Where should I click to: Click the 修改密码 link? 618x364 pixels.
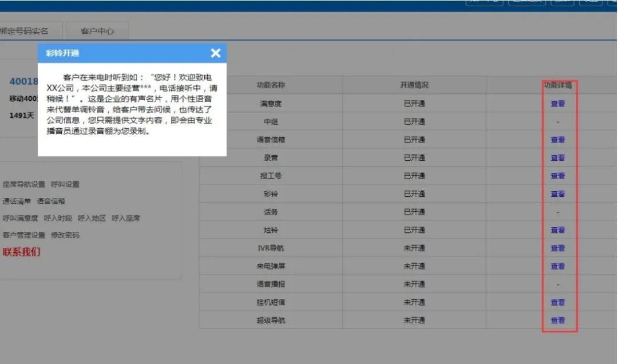(65, 235)
